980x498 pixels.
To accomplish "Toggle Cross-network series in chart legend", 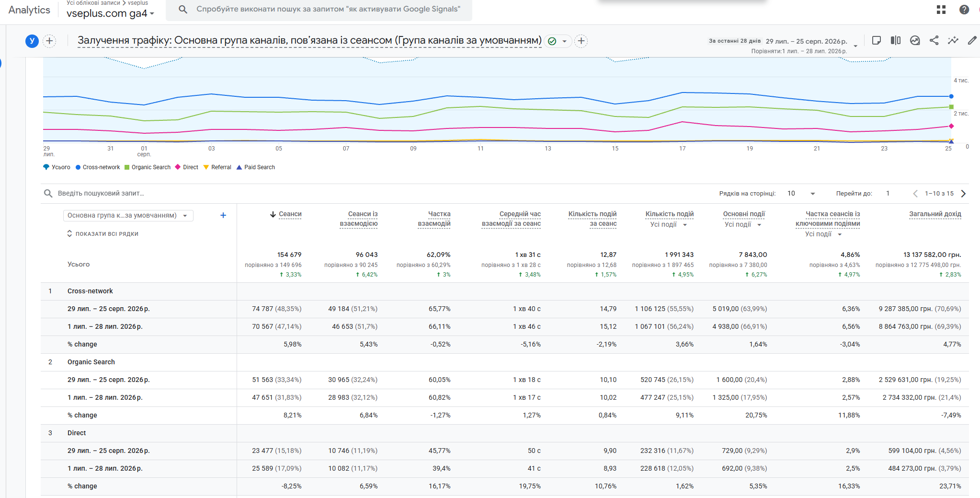I will pyautogui.click(x=98, y=167).
